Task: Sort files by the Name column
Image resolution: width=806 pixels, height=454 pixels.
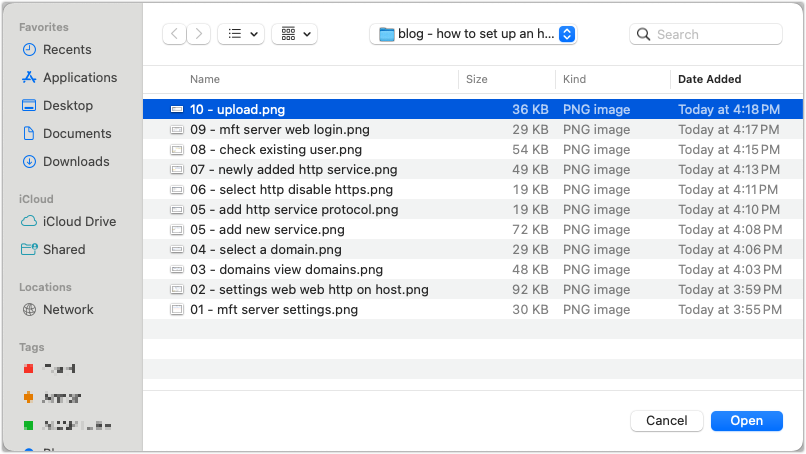Action: pyautogui.click(x=205, y=79)
